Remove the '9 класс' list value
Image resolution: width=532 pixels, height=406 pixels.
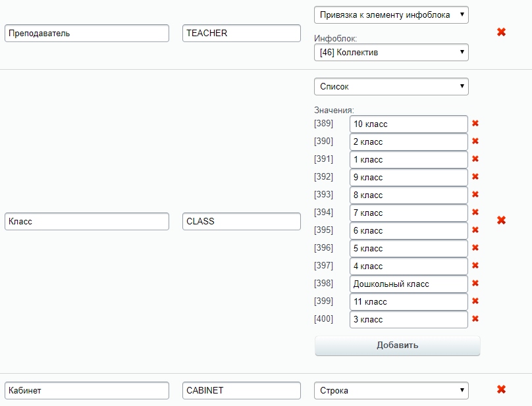click(475, 177)
